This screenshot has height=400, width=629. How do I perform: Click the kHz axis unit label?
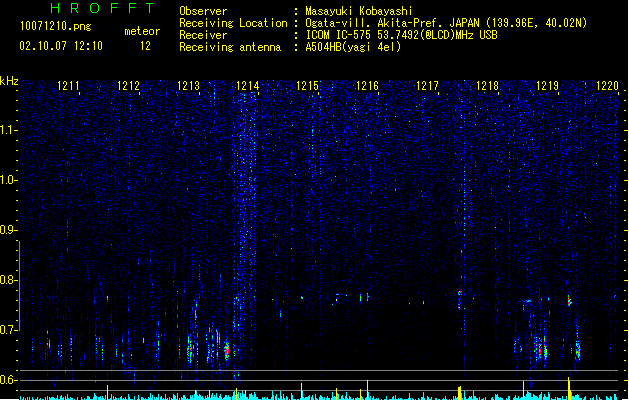[x=9, y=81]
